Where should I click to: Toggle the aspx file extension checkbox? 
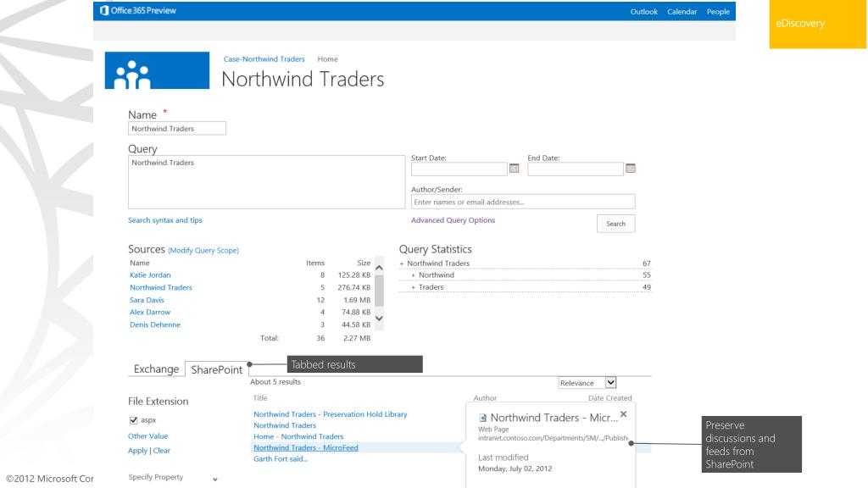133,420
